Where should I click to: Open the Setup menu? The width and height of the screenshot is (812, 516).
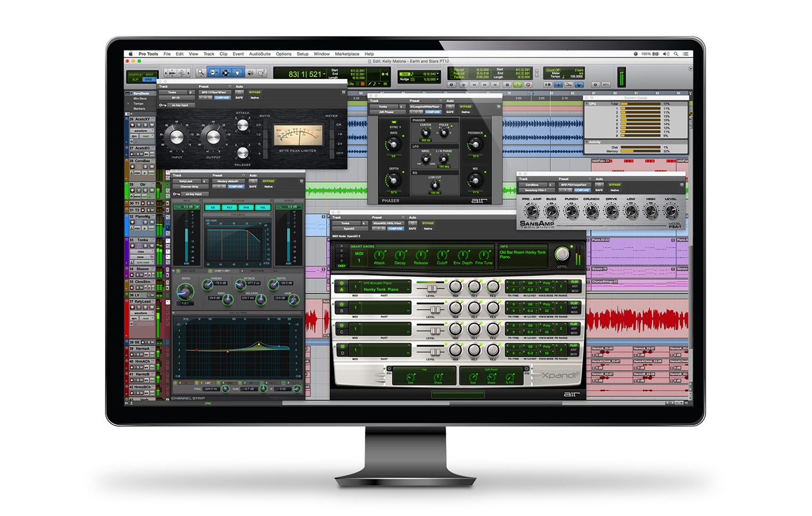coord(303,54)
